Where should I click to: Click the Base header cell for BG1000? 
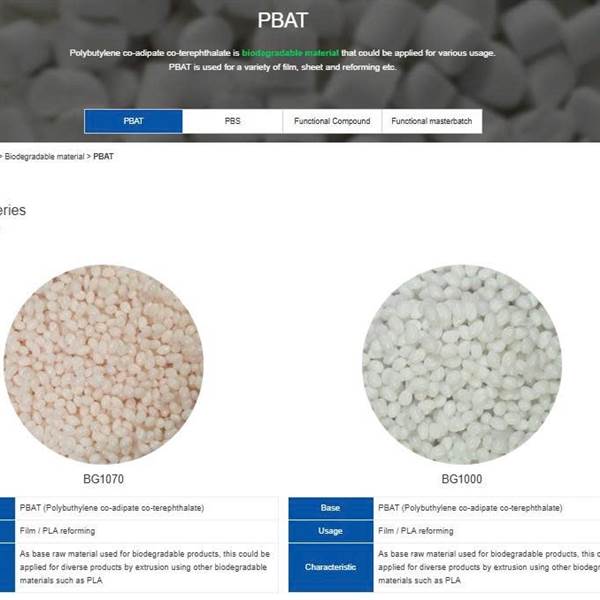[x=331, y=508]
